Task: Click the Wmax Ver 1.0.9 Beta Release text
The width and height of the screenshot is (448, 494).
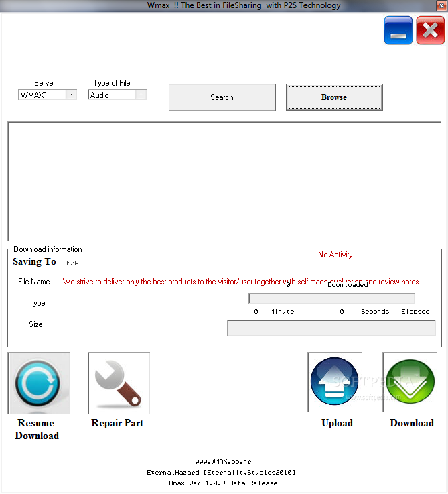Action: tap(223, 483)
